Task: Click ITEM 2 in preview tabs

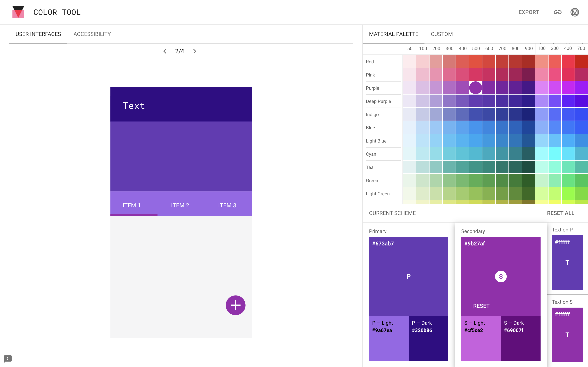Action: [180, 205]
